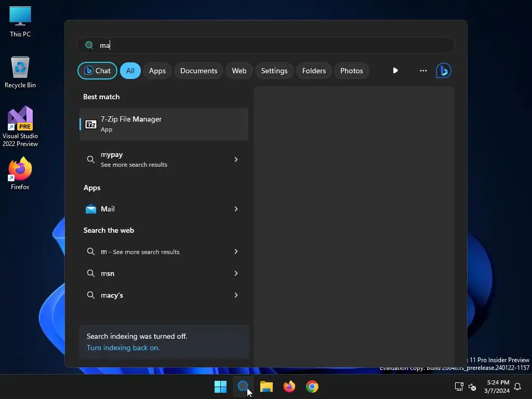Open the notification bell in system tray
Viewport: 532px width, 399px height.
[x=517, y=387]
